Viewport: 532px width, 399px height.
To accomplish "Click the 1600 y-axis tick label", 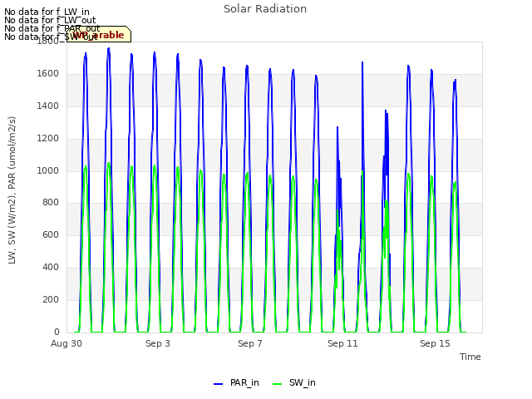I will tap(48, 74).
